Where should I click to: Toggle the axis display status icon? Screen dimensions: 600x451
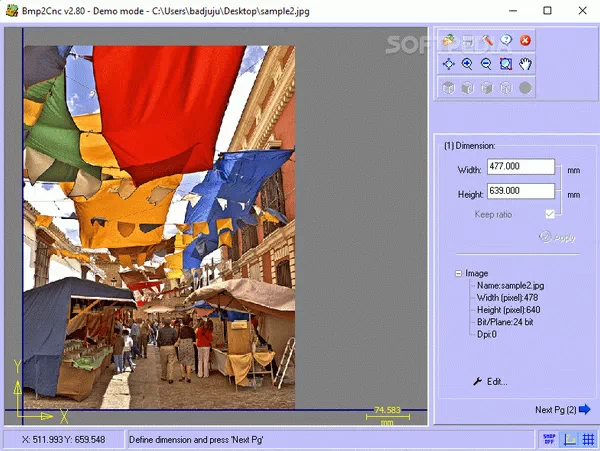pos(568,439)
